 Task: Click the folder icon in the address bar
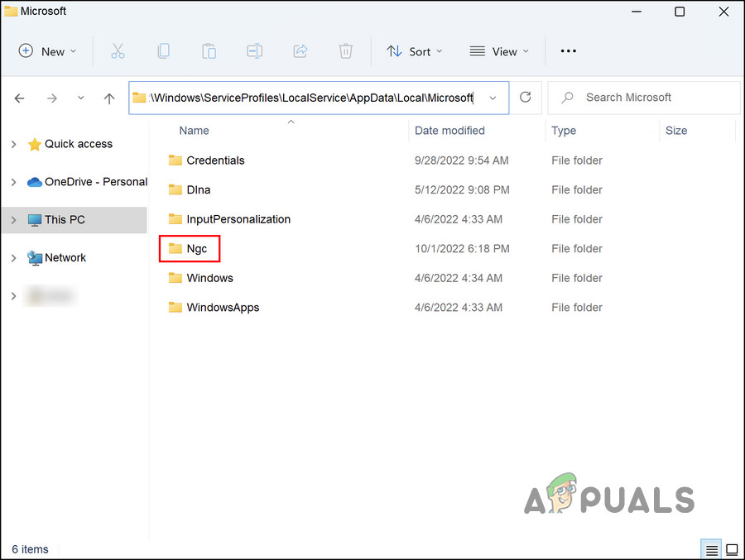[x=139, y=98]
